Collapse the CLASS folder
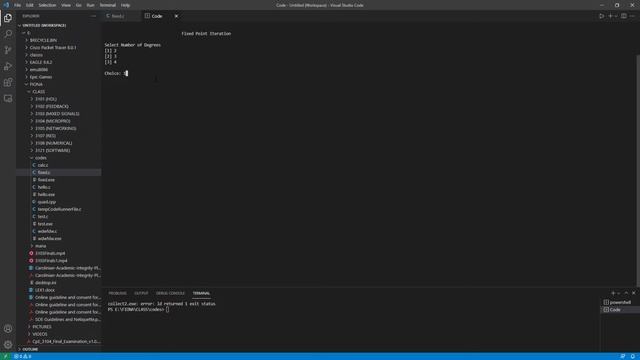This screenshot has height=360, width=640. (x=38, y=91)
